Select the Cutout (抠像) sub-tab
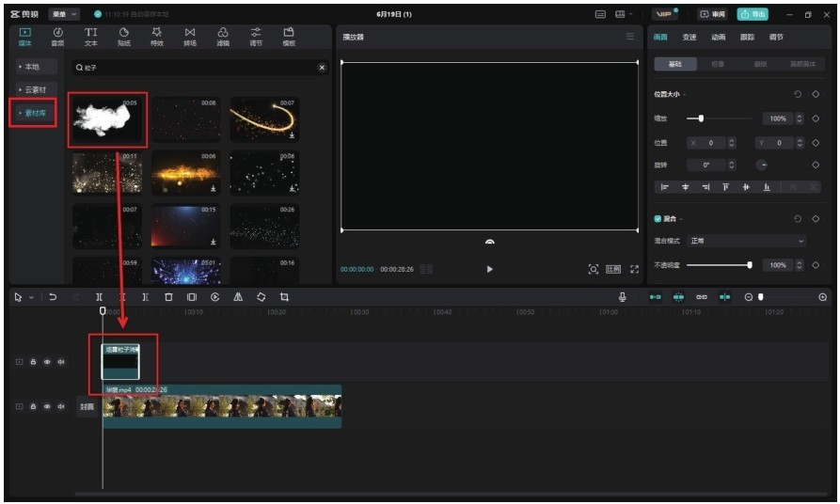840x504 pixels. [x=718, y=64]
